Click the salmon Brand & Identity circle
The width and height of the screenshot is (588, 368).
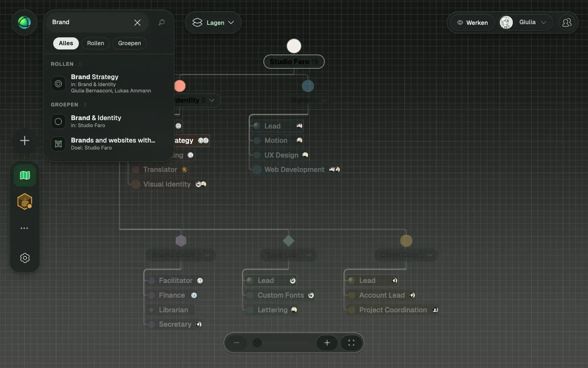coord(180,86)
